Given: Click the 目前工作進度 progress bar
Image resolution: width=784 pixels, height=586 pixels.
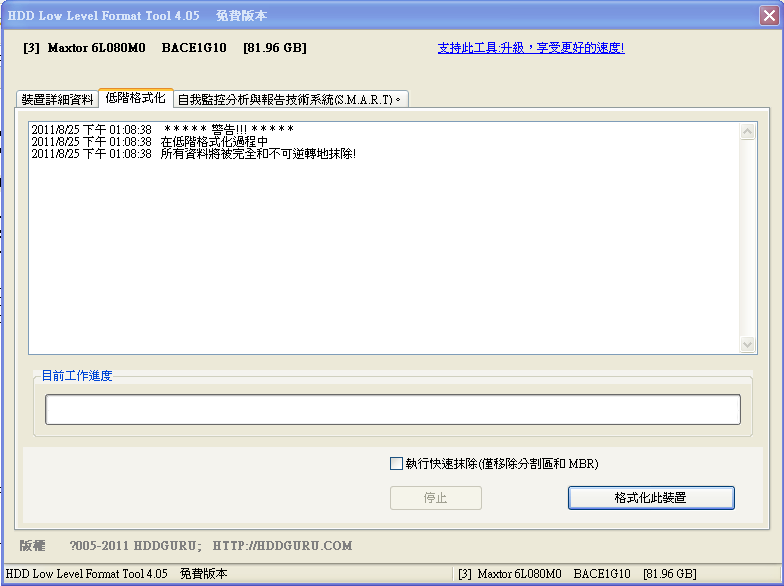Looking at the screenshot, I should click(x=392, y=410).
